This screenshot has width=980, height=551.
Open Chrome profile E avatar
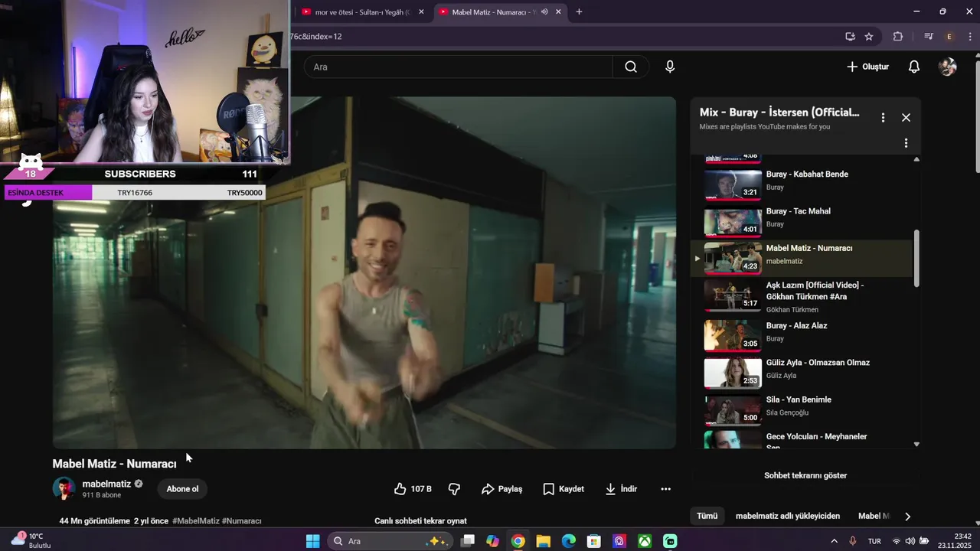tap(949, 36)
